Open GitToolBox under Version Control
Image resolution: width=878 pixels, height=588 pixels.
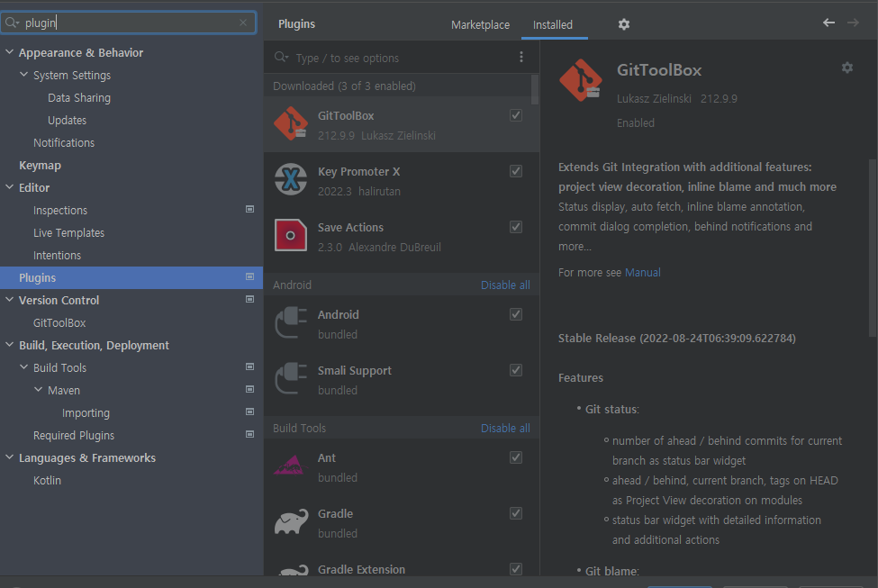coord(59,323)
